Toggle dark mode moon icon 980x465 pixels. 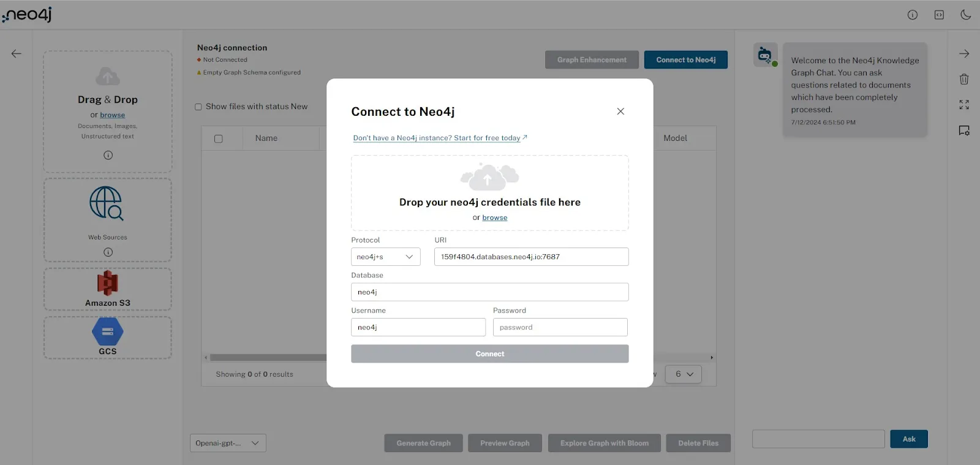(966, 15)
